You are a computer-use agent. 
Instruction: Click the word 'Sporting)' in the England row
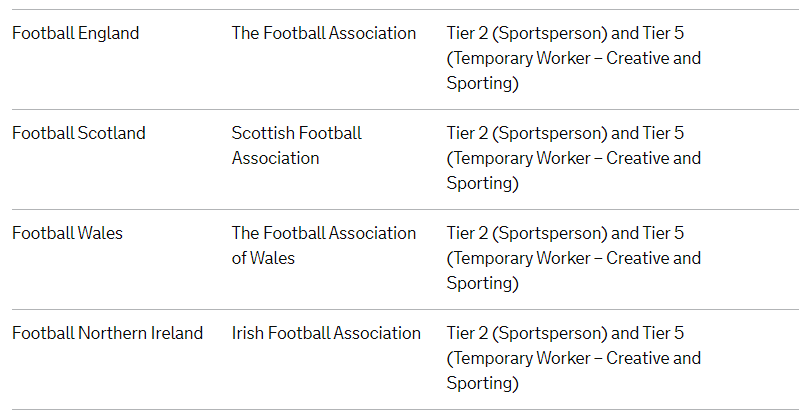point(482,83)
